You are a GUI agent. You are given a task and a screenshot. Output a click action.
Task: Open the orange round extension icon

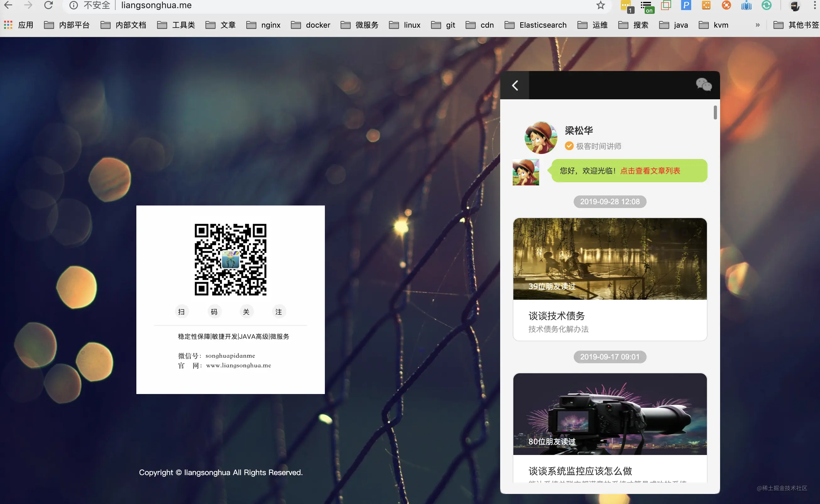click(x=726, y=5)
